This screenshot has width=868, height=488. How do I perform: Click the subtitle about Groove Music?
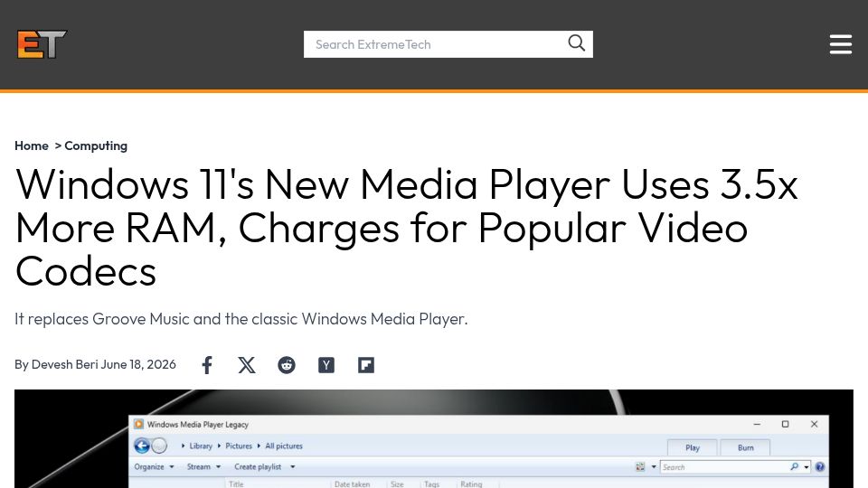(241, 319)
